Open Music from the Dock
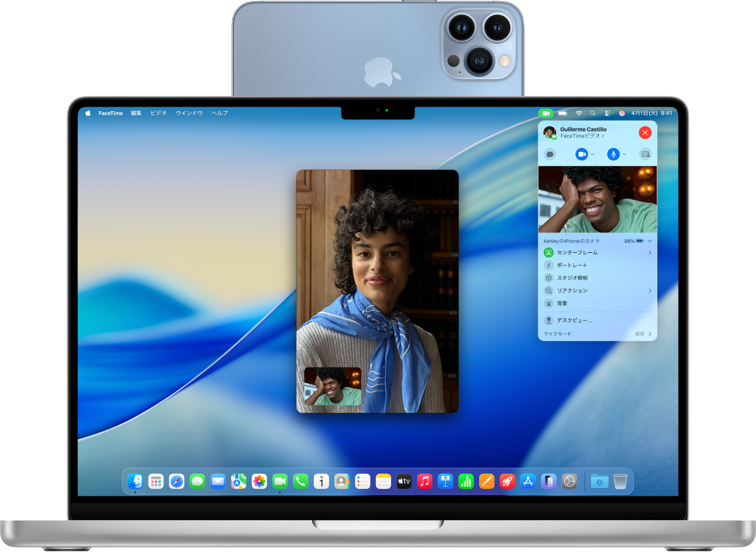Image resolution: width=756 pixels, height=552 pixels. (424, 481)
